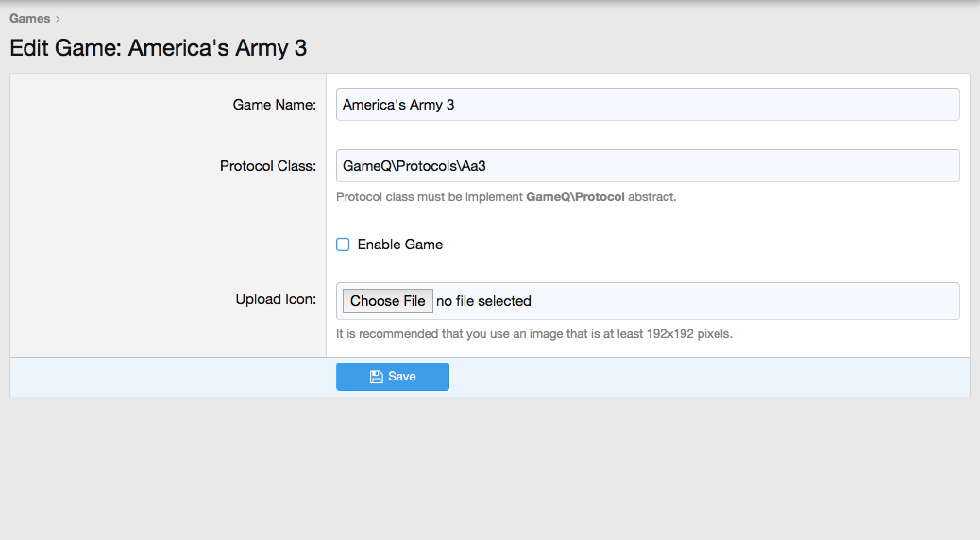Viewport: 980px width, 540px height.
Task: Click the 'Edit Game: America's Army 3' heading
Action: pyautogui.click(x=158, y=48)
